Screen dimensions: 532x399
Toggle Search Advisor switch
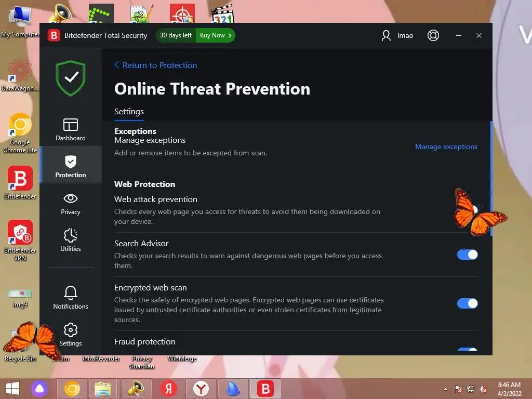click(x=467, y=255)
